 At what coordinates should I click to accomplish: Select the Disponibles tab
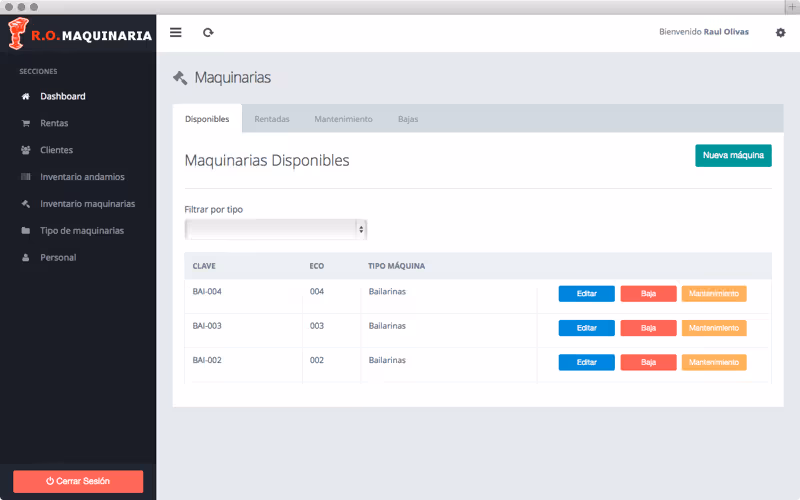(207, 119)
